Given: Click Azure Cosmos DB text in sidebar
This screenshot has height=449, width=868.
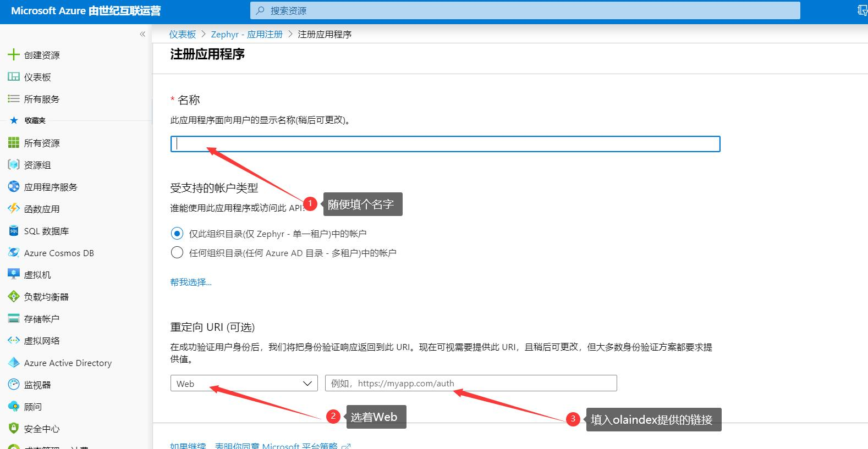Looking at the screenshot, I should (x=59, y=253).
